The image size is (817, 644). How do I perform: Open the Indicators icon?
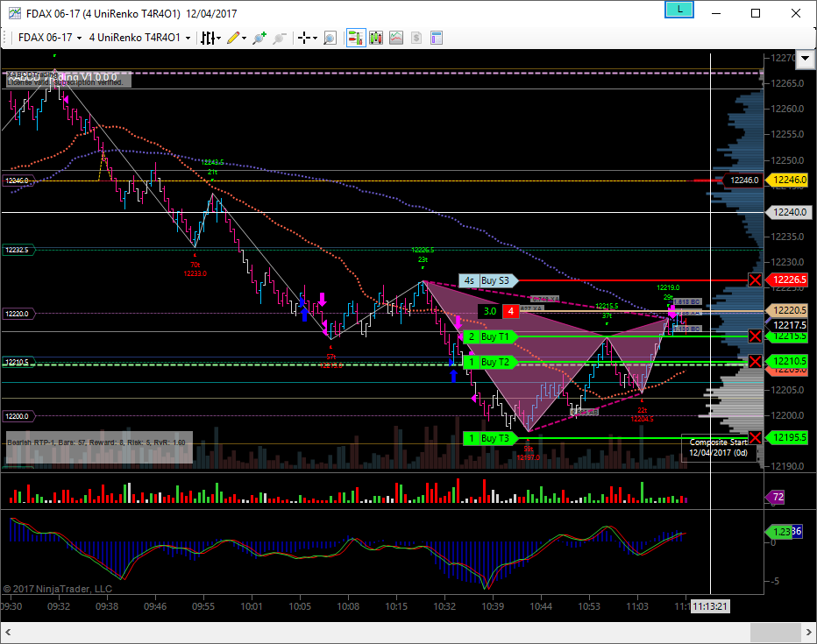pyautogui.click(x=396, y=38)
